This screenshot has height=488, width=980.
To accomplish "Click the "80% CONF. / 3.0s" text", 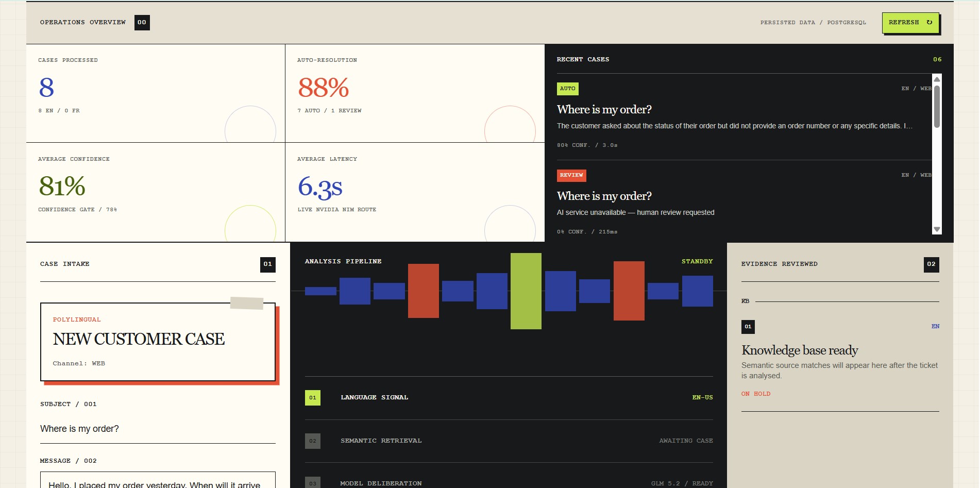I will click(587, 145).
